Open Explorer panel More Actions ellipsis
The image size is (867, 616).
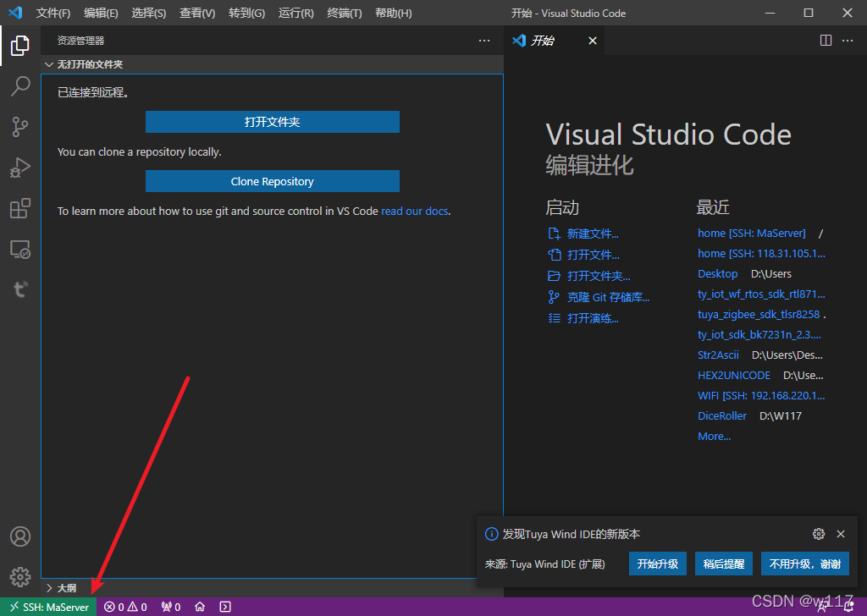coord(484,41)
